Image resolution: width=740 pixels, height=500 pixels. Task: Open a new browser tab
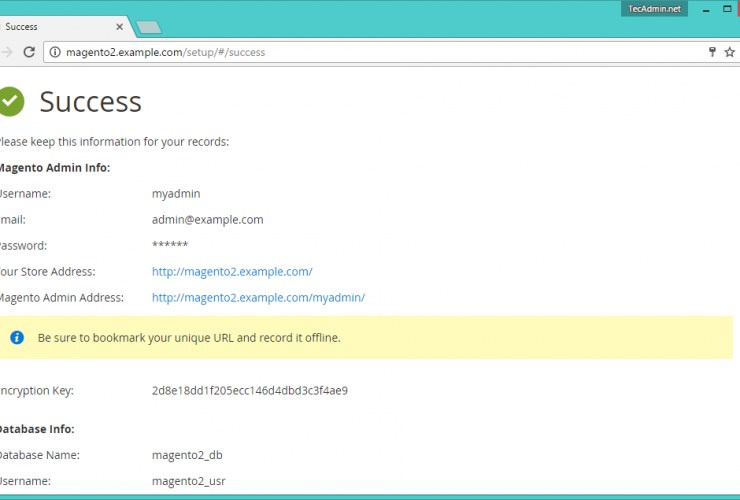click(149, 27)
